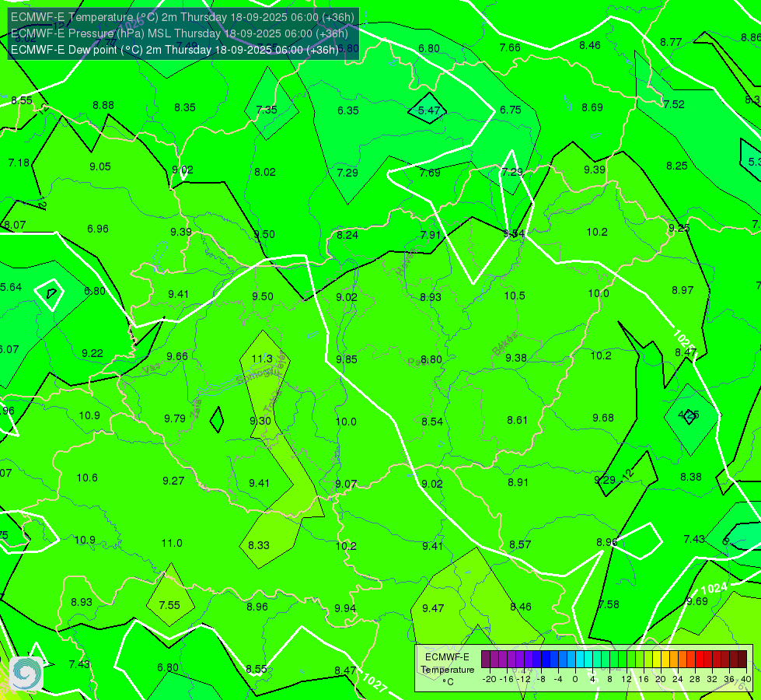761x700 pixels.
Task: Click the 8.24 temperature value
Action: tap(347, 235)
